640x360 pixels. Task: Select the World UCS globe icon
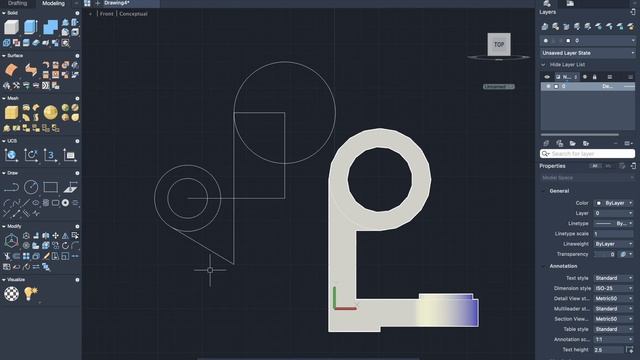pyautogui.click(x=11, y=155)
